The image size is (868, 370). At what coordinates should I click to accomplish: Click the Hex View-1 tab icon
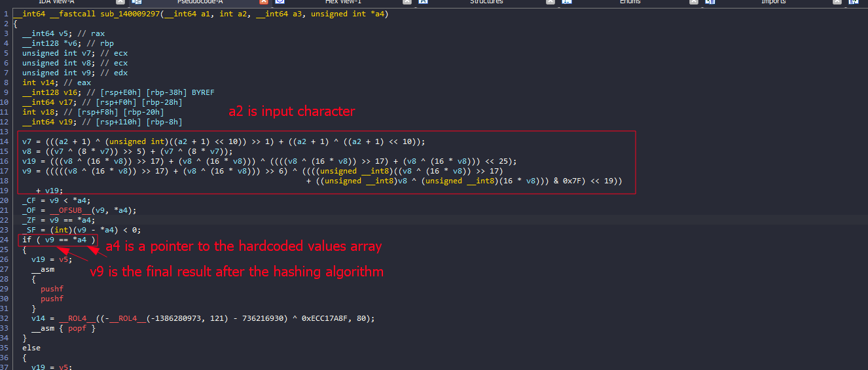click(280, 3)
